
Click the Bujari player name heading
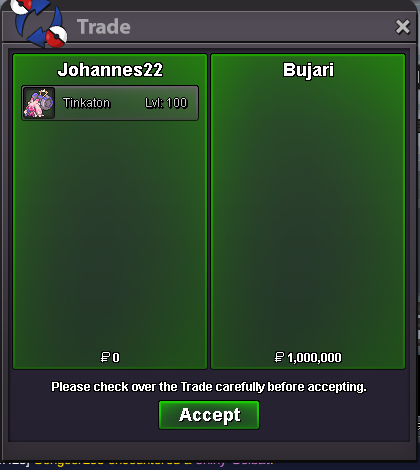pos(308,70)
